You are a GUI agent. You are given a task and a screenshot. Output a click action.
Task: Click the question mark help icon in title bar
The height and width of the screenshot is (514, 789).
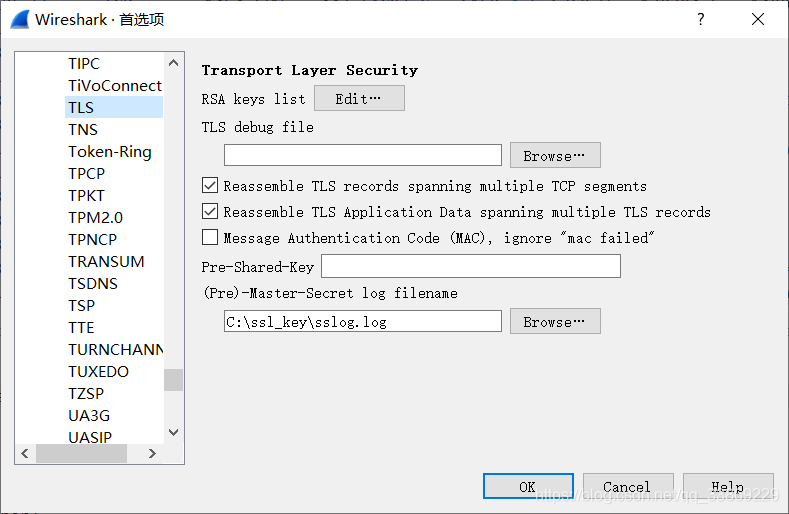(701, 19)
